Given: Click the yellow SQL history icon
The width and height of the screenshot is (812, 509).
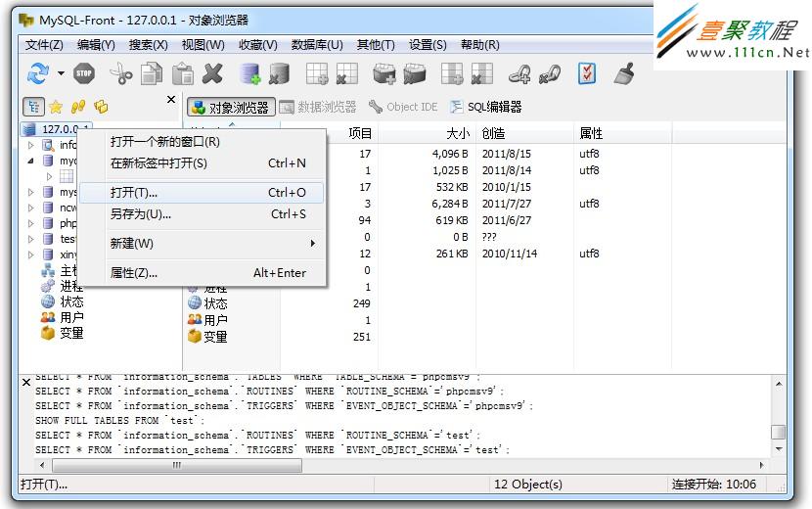Looking at the screenshot, I should 101,107.
